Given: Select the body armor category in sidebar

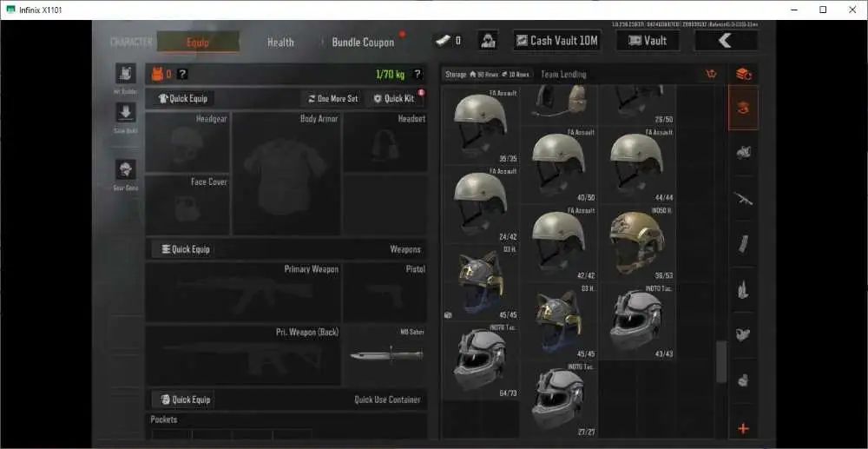Looking at the screenshot, I should point(744,152).
